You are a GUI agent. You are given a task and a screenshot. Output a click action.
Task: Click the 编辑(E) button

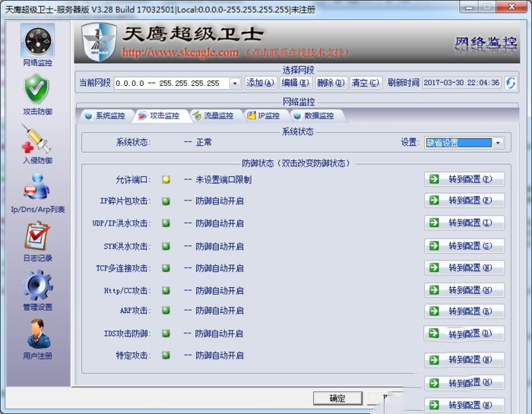295,83
